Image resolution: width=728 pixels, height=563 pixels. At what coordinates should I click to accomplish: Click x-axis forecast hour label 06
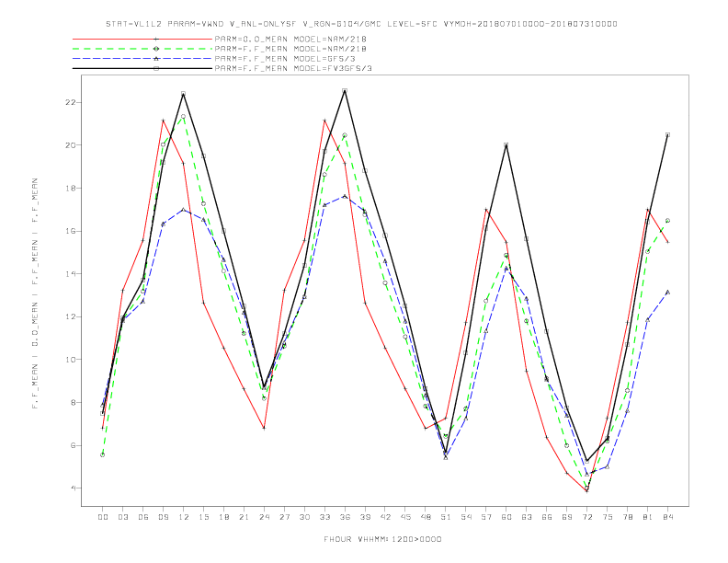coord(143,517)
